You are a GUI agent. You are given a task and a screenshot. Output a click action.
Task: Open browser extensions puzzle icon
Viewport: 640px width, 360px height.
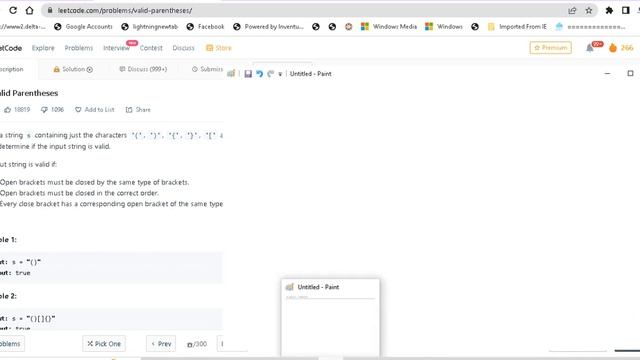click(x=609, y=11)
